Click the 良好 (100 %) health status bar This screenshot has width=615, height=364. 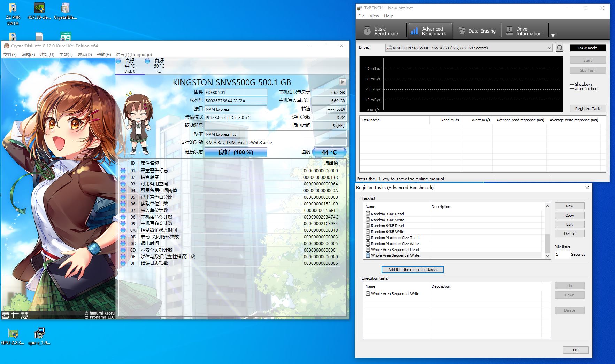click(236, 152)
